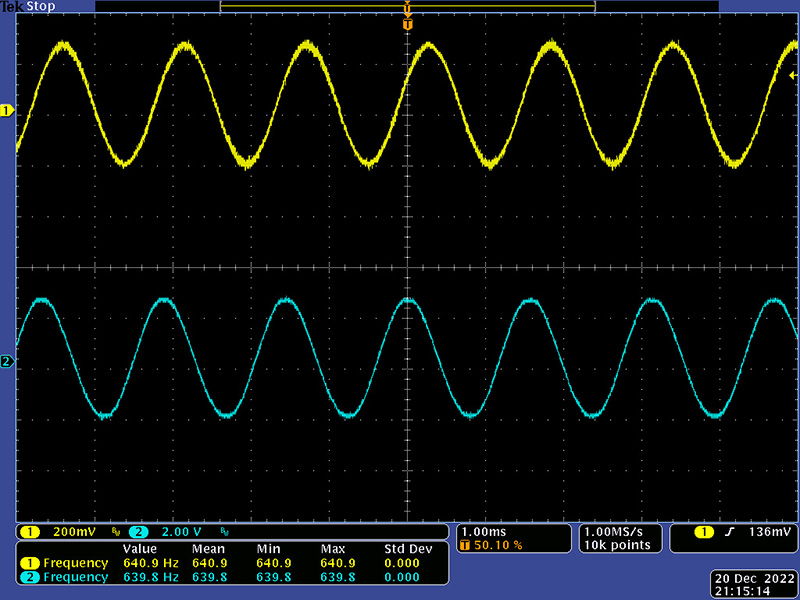Click the Std Dev column header
Image resolution: width=800 pixels, height=600 pixels.
click(x=408, y=549)
